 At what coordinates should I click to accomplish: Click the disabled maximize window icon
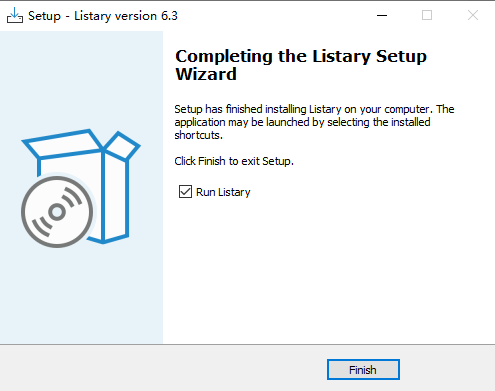[427, 15]
